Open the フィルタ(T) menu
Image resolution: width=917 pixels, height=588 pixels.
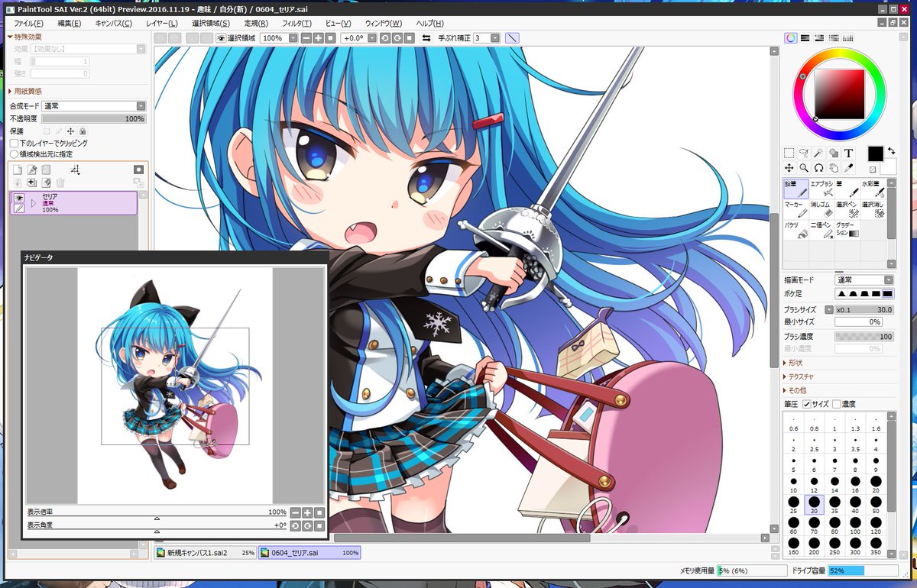tap(296, 24)
